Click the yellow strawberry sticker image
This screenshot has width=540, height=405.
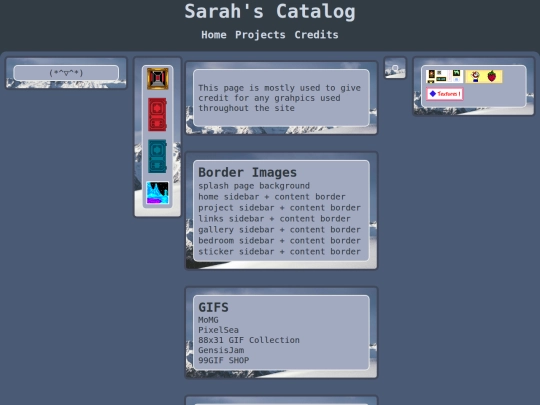pos(484,76)
